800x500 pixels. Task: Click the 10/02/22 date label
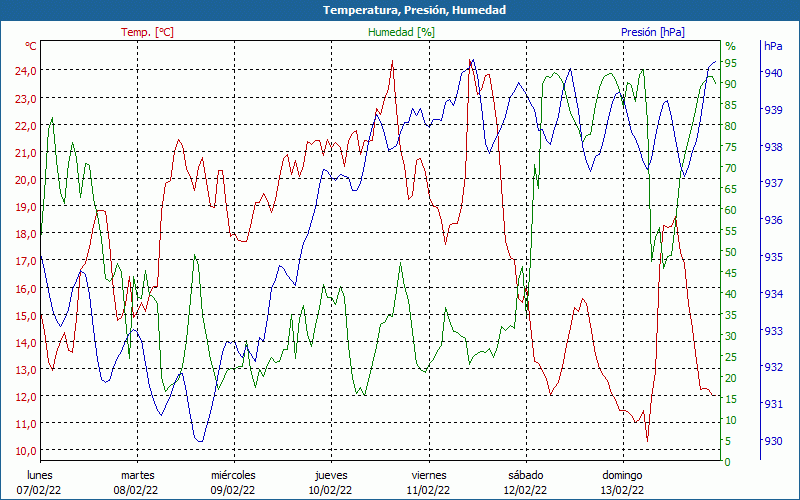point(330,491)
